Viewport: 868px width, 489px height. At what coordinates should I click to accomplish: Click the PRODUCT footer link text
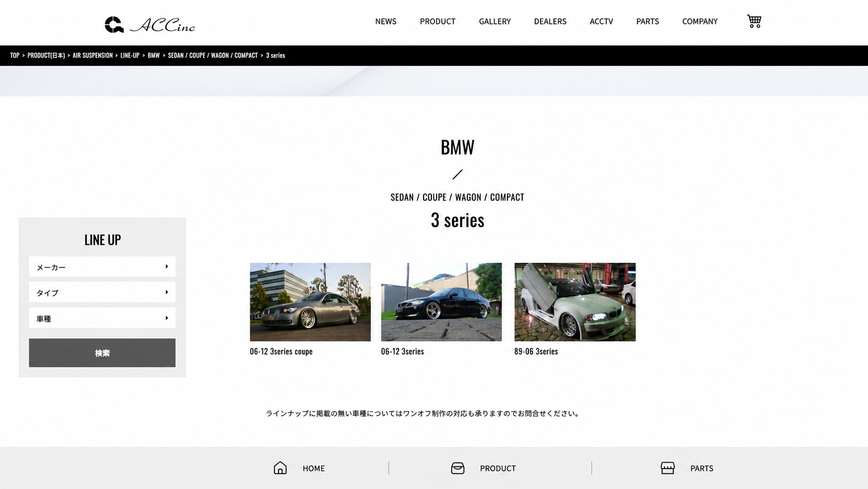pyautogui.click(x=498, y=468)
